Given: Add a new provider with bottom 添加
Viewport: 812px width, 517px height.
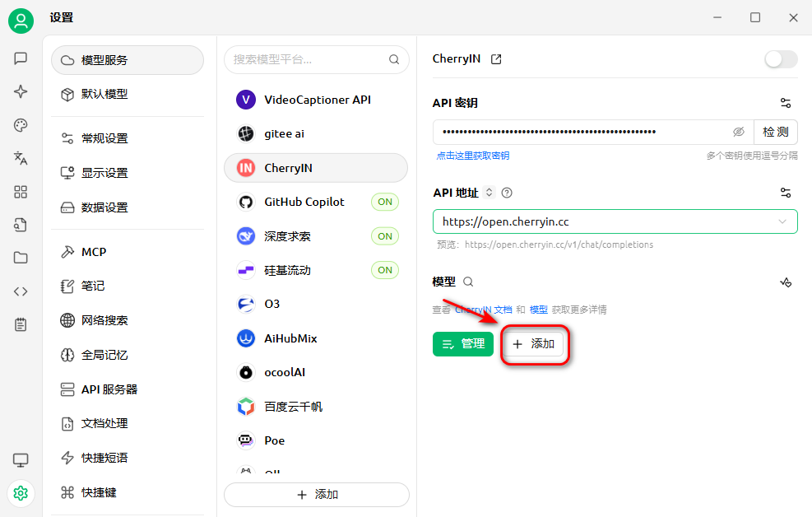Looking at the screenshot, I should coord(317,495).
